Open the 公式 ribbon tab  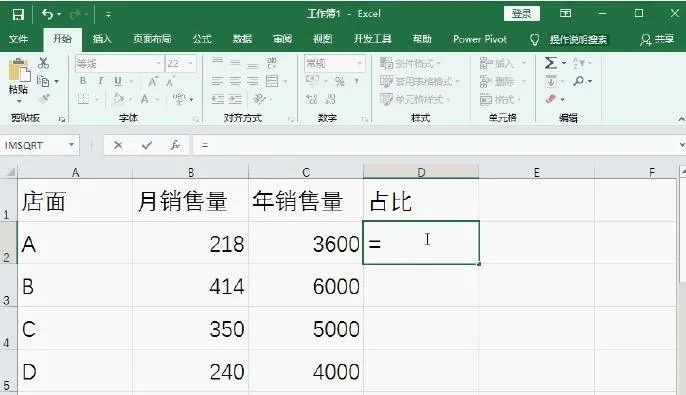(x=202, y=39)
